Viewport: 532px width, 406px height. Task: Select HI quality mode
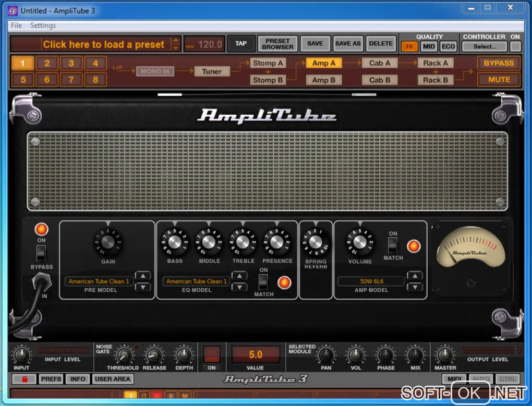coord(409,46)
